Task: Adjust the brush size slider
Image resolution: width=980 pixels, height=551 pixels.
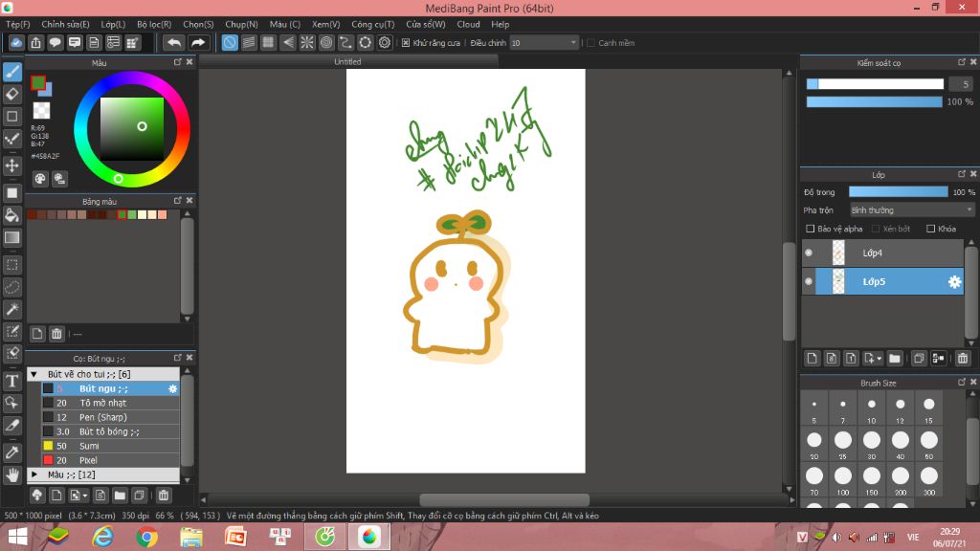Action: 875,84
